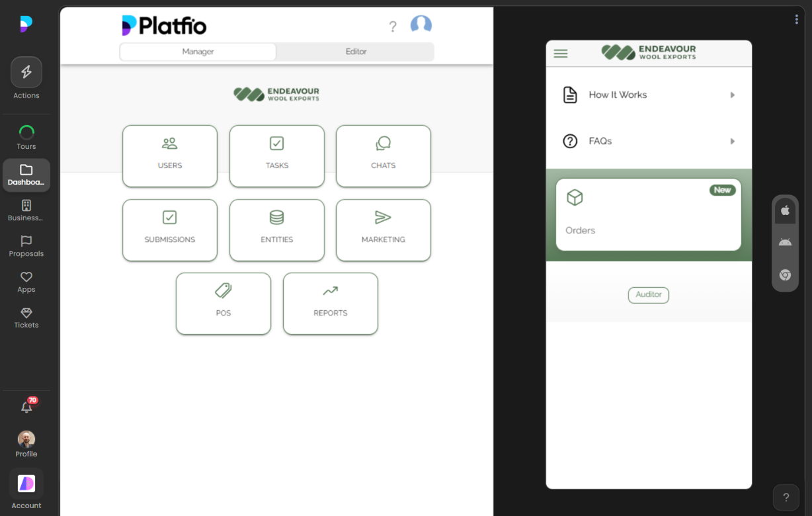Select the Manager tab
Screen dimensions: 812x516
(x=198, y=52)
